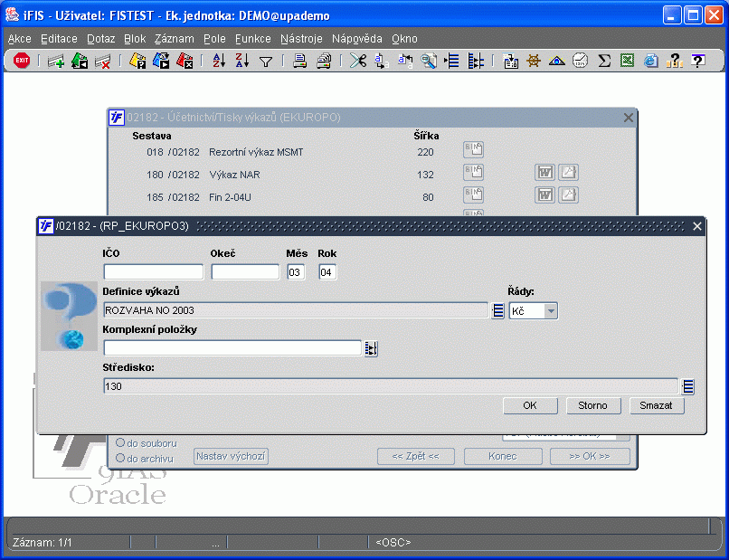Click the execute query icon
The image size is (729, 560).
[x=161, y=61]
